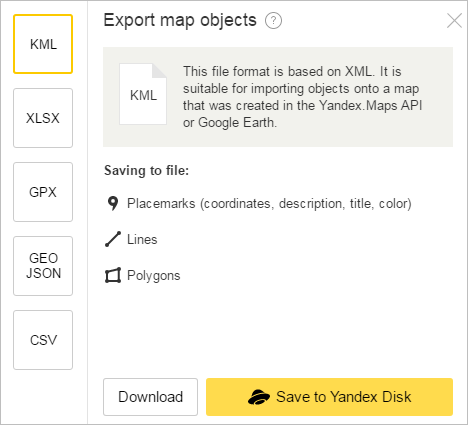Click the Download button
Image resolution: width=468 pixels, height=425 pixels.
[x=150, y=397]
